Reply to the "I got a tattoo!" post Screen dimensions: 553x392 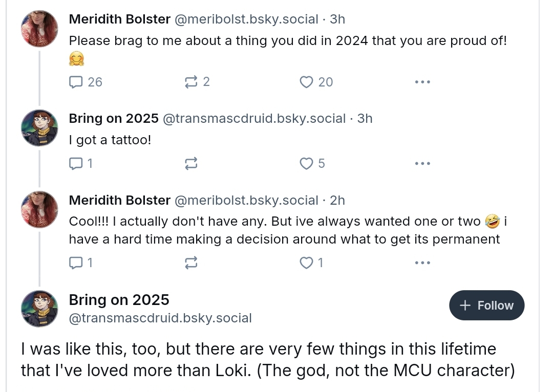(x=81, y=164)
